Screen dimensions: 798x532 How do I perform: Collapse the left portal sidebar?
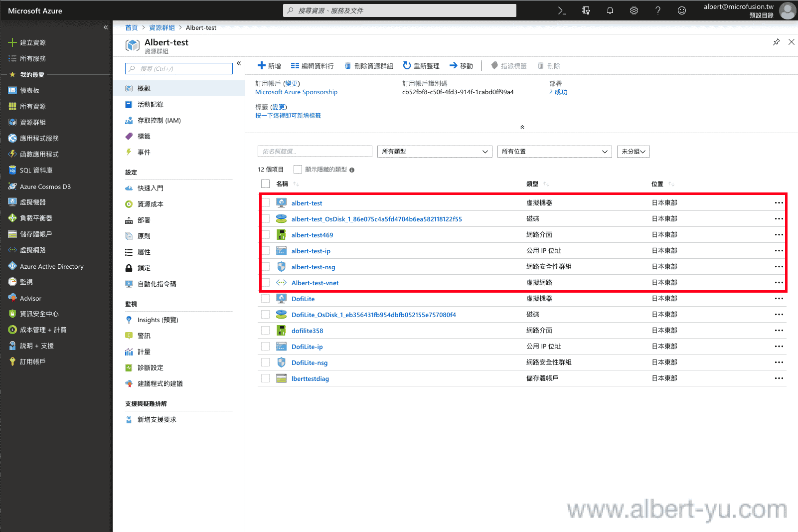106,27
